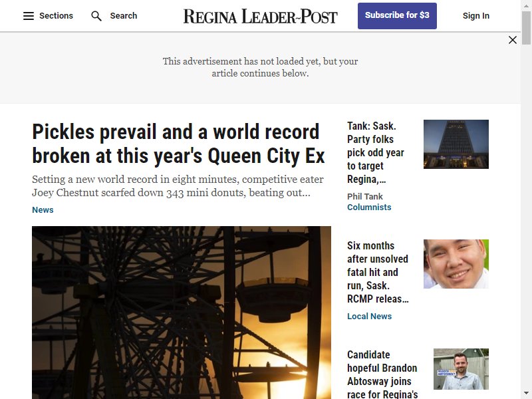Viewport: 532px width, 399px height.
Task: Click the magnifying glass search icon
Action: coord(96,16)
